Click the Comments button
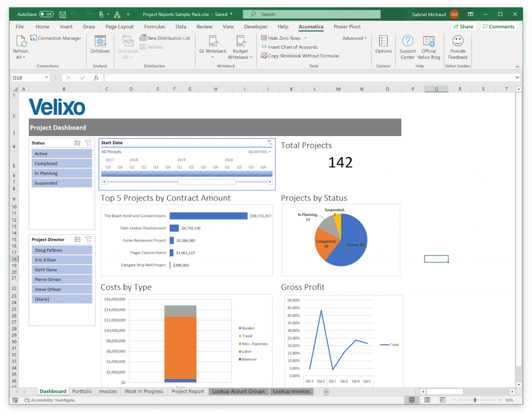The height and width of the screenshot is (415, 532). (x=499, y=26)
